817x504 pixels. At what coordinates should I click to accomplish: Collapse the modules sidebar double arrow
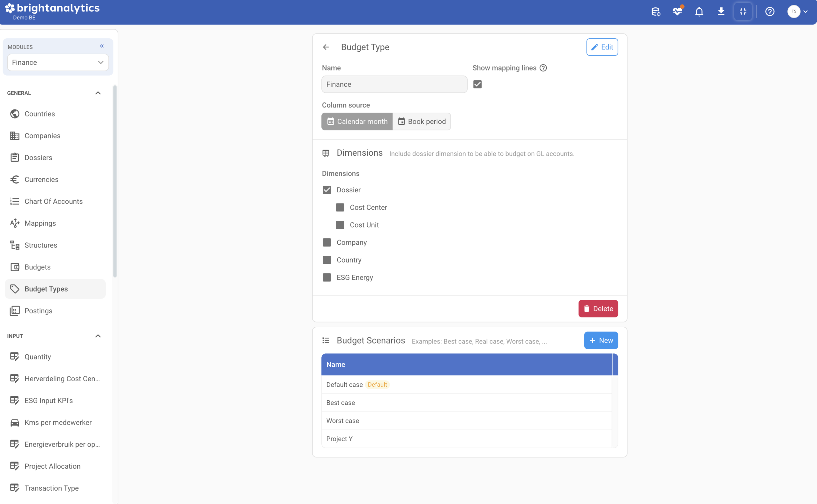(102, 46)
